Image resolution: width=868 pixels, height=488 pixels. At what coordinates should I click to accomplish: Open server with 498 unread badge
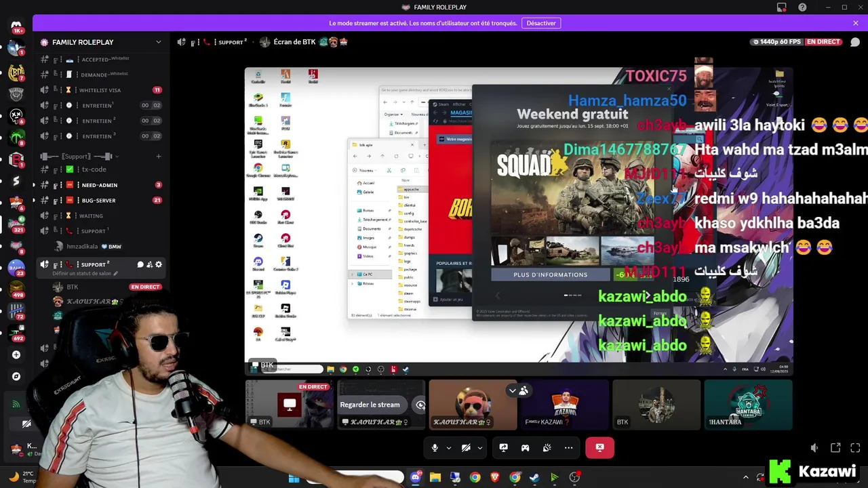click(x=16, y=288)
